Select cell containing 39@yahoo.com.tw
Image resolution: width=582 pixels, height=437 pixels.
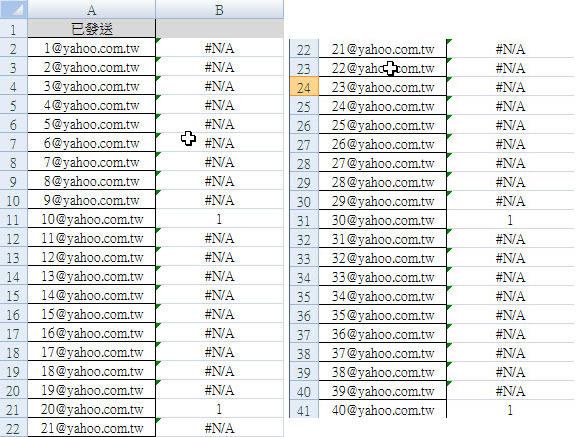click(383, 391)
